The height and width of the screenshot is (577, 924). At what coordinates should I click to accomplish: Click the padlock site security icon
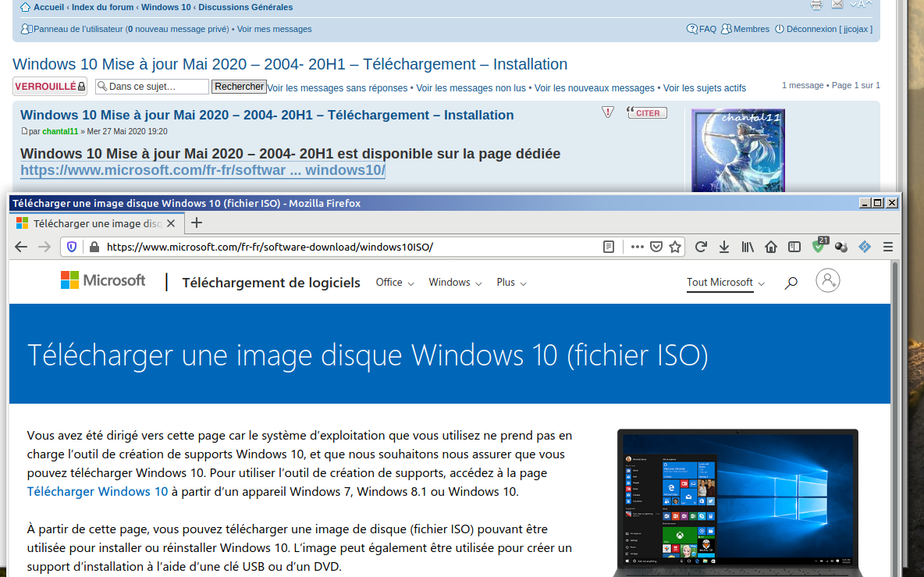(x=94, y=247)
